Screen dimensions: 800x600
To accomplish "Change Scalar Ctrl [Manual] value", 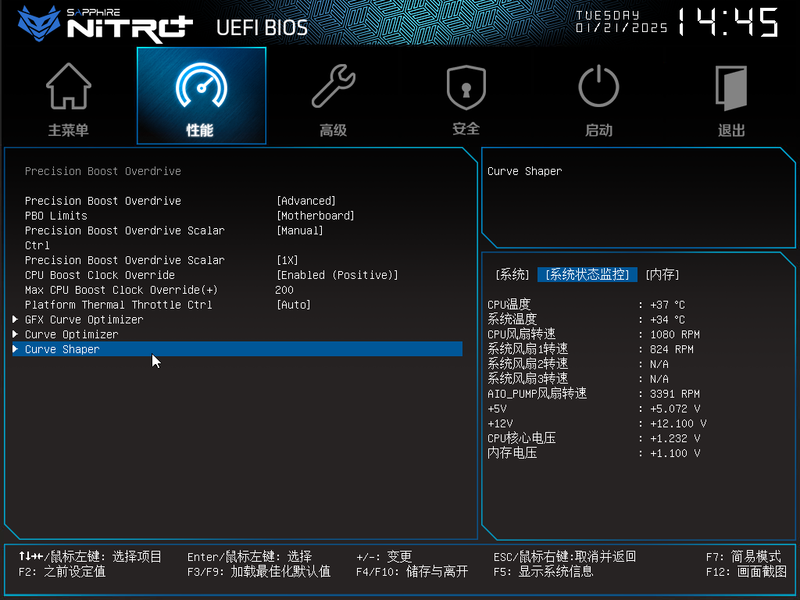I will [300, 230].
